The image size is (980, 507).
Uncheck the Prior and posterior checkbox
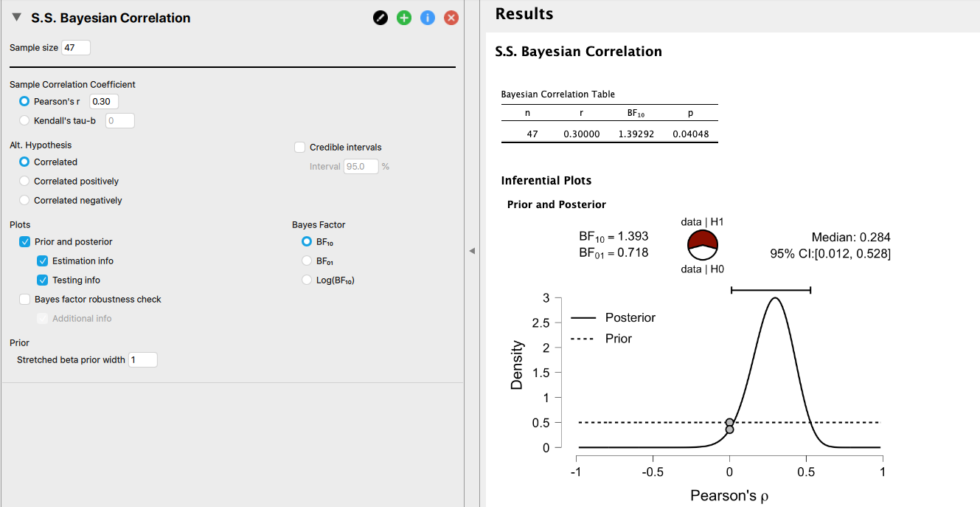click(25, 241)
